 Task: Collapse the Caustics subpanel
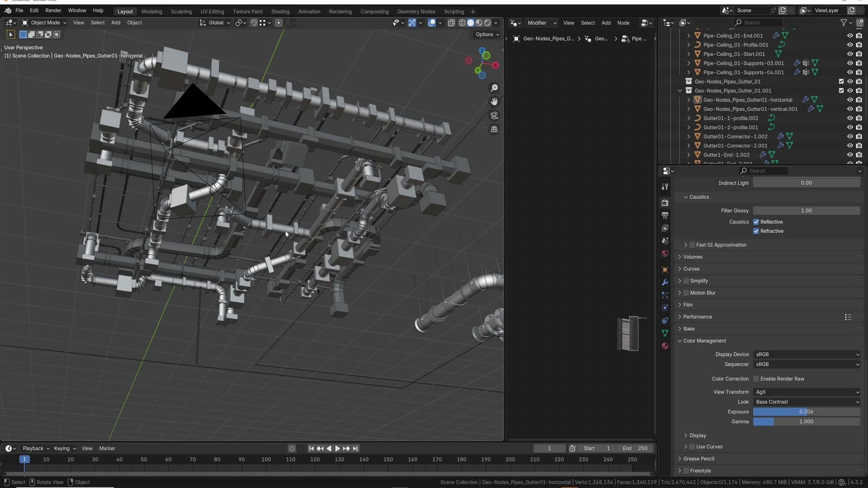(686, 197)
